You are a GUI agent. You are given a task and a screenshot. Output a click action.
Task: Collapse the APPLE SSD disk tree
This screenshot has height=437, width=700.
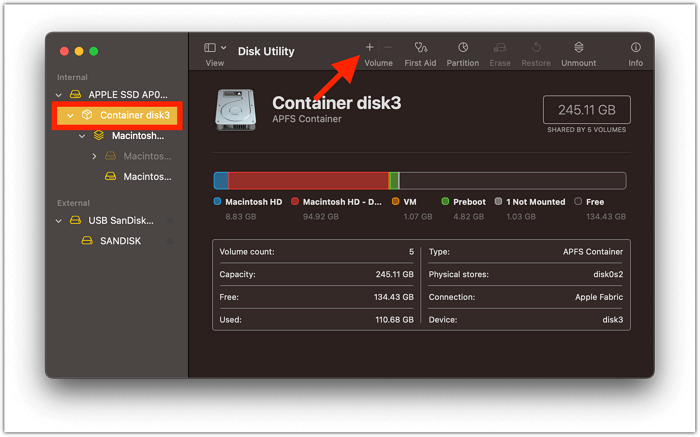pyautogui.click(x=58, y=95)
